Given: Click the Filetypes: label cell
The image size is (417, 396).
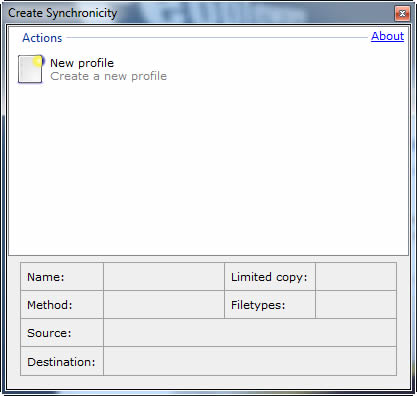Looking at the screenshot, I should tap(270, 304).
